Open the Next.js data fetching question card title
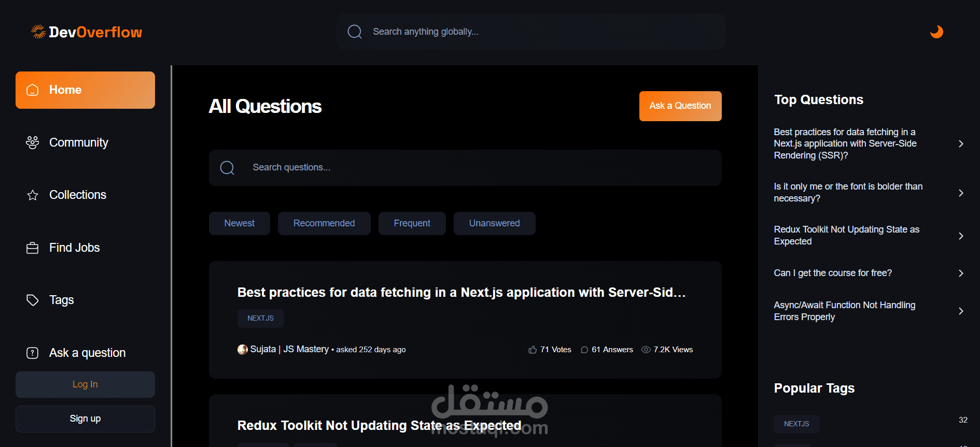The image size is (980, 447). (x=461, y=293)
